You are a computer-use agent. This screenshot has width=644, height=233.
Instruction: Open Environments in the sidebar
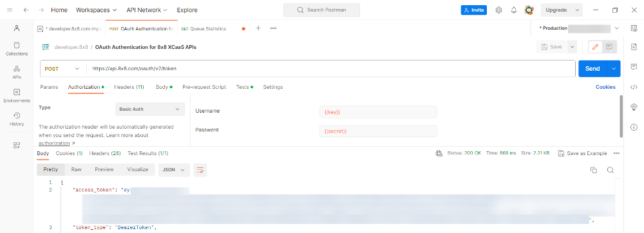17,95
